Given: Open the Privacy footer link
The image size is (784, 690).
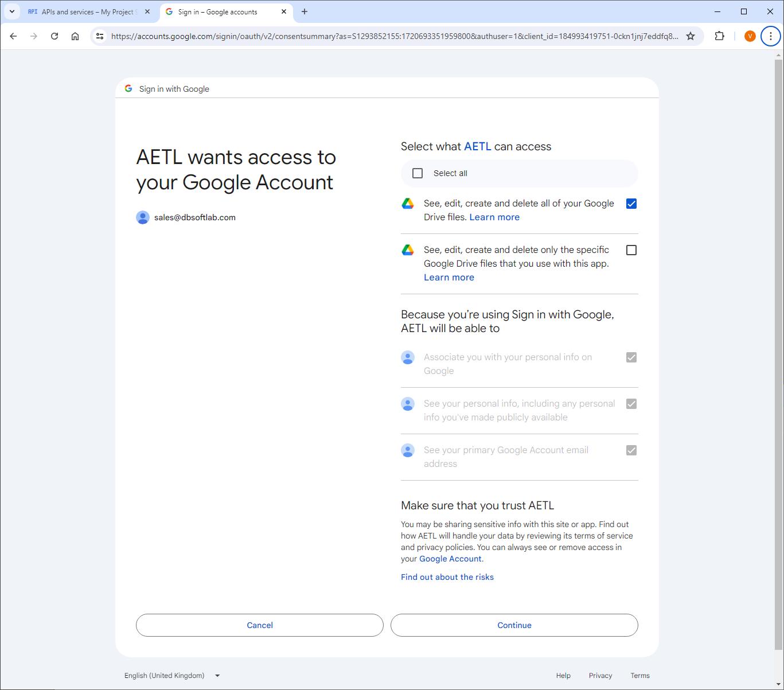Looking at the screenshot, I should (x=600, y=676).
